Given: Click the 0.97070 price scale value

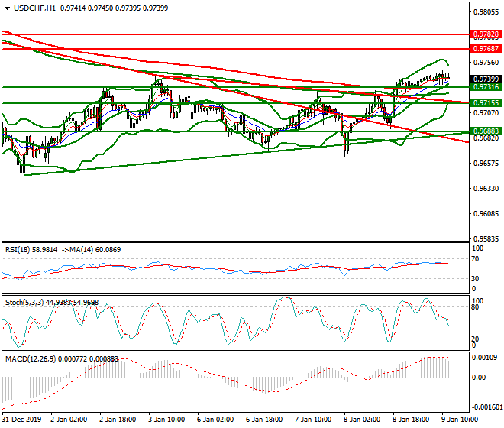Looking at the screenshot, I should [x=486, y=113].
